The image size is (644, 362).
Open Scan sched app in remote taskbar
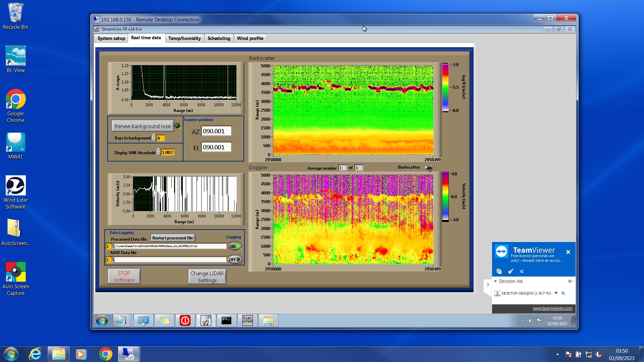[x=247, y=320]
